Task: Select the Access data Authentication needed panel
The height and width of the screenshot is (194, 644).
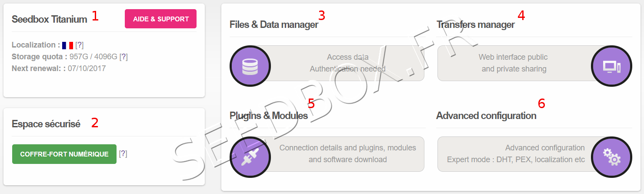Action: [347, 63]
